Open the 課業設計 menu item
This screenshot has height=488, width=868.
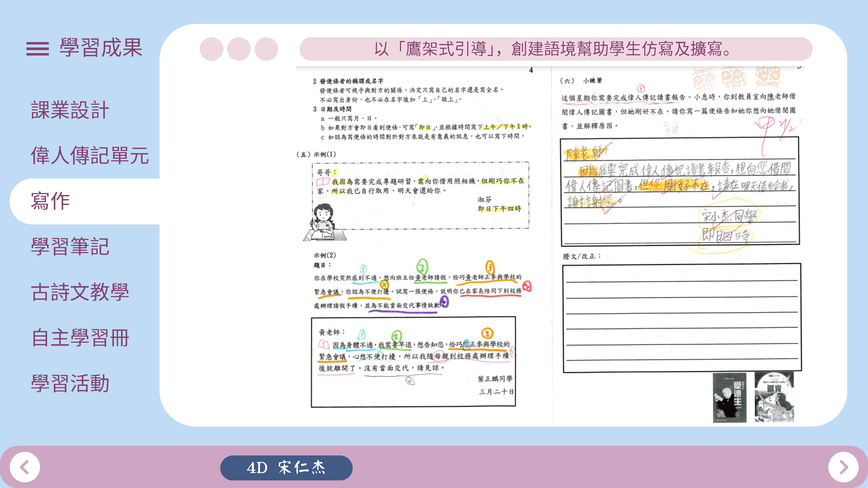pyautogui.click(x=70, y=110)
